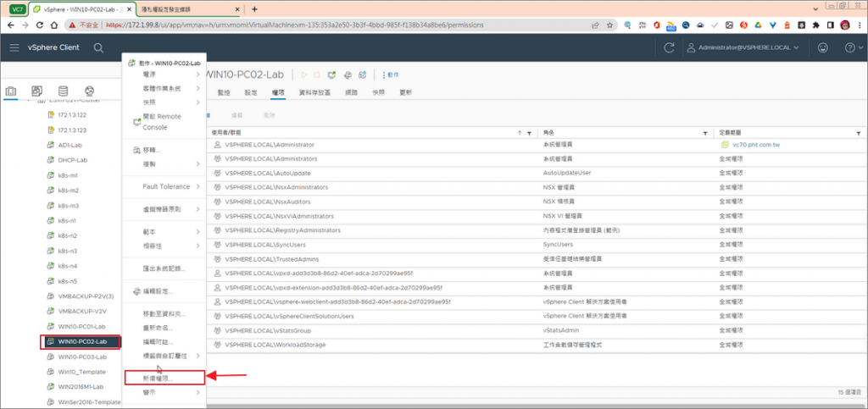Click filter icon on 使用者/群組 column
This screenshot has height=409, width=868.
point(529,133)
